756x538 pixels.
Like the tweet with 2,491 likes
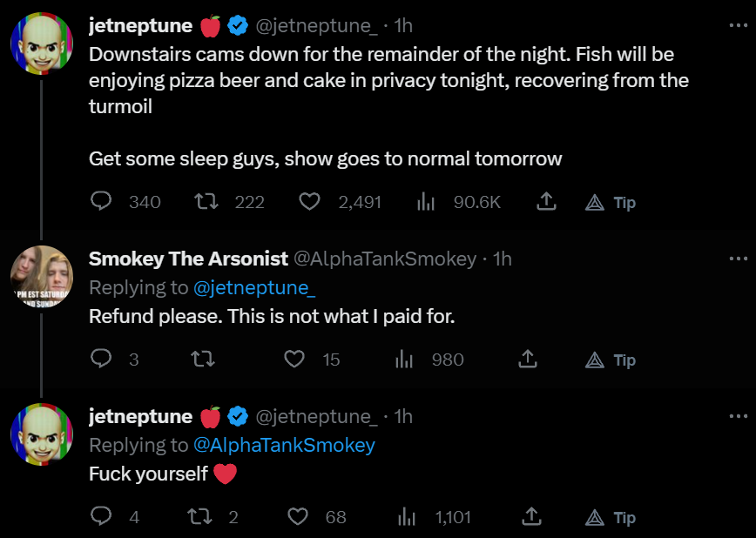click(x=310, y=202)
